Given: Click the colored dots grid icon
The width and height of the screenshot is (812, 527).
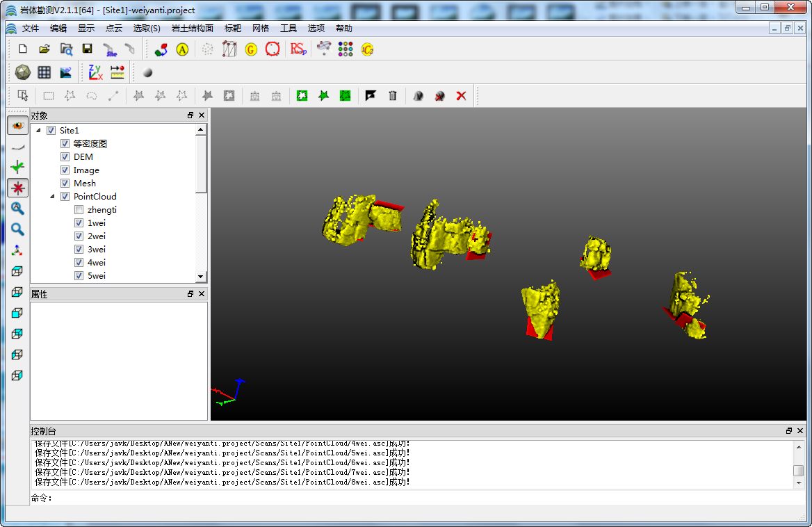Looking at the screenshot, I should pyautogui.click(x=346, y=49).
